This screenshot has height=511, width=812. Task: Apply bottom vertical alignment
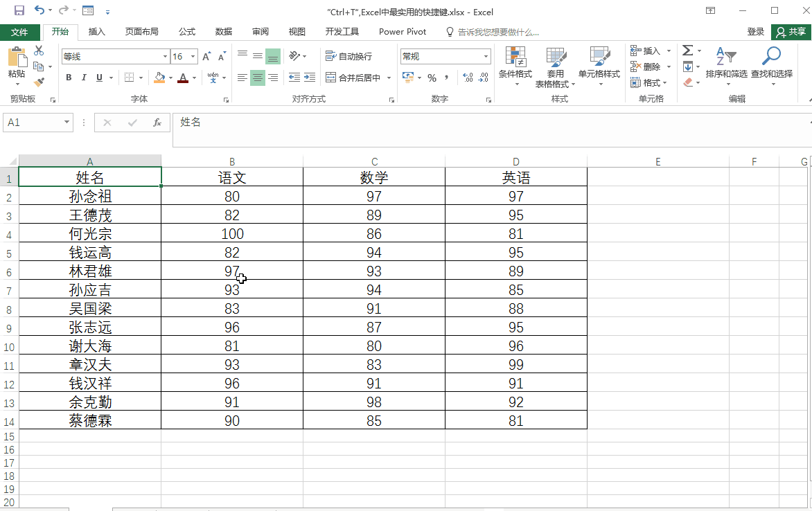pos(273,56)
